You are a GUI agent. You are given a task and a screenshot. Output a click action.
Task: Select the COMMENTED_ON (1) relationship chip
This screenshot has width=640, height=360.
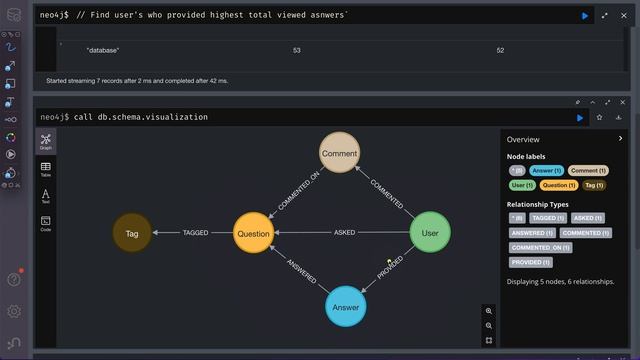tap(540, 247)
